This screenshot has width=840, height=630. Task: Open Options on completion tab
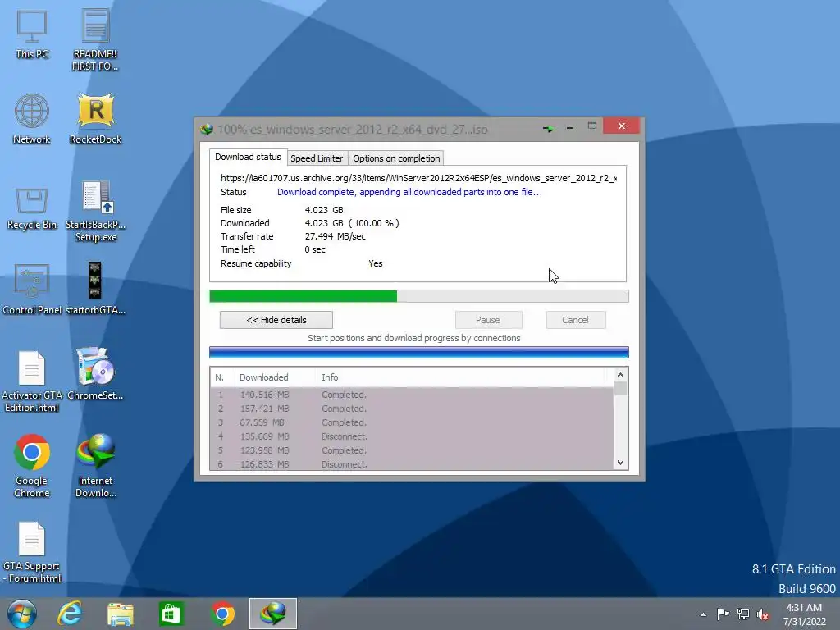[396, 158]
